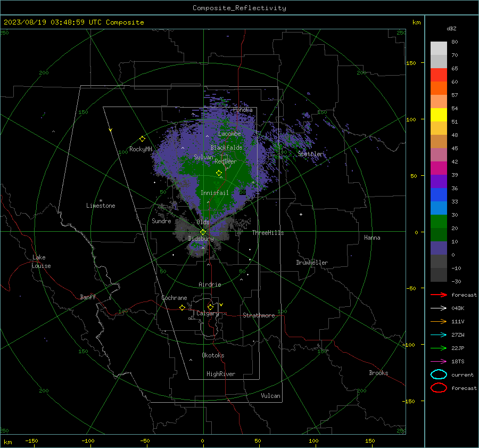479x448 pixels.
Task: Click the Vulcan city label
Action: coord(271,396)
